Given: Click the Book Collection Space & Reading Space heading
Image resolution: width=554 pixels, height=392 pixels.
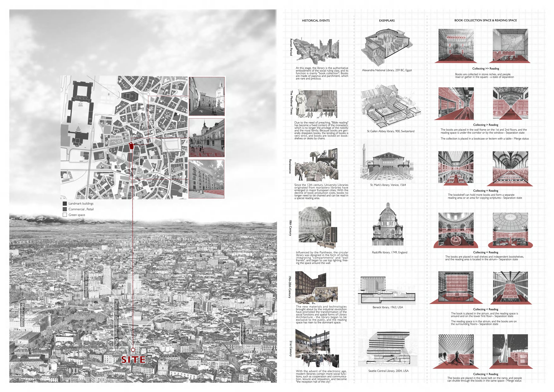Looking at the screenshot, I should click(x=485, y=20).
